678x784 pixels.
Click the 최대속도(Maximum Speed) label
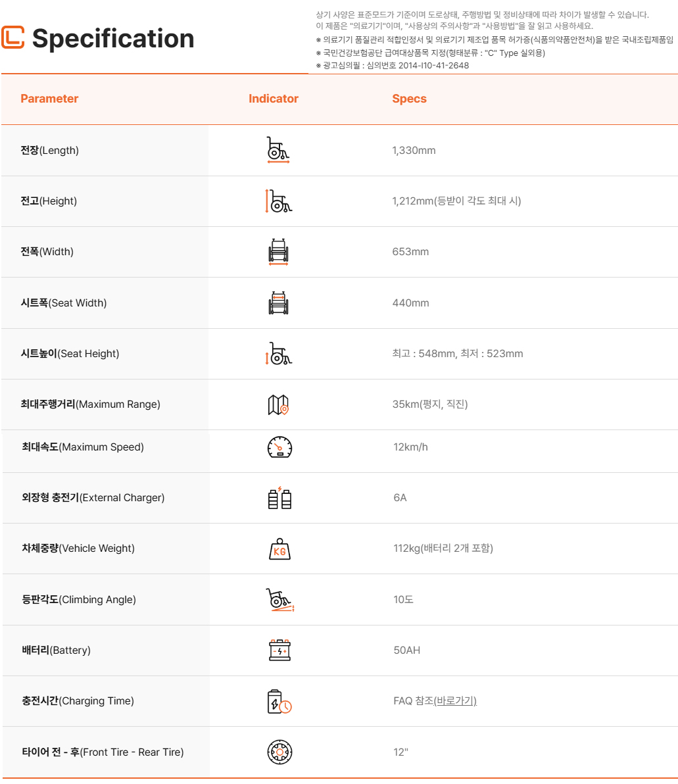click(x=83, y=447)
